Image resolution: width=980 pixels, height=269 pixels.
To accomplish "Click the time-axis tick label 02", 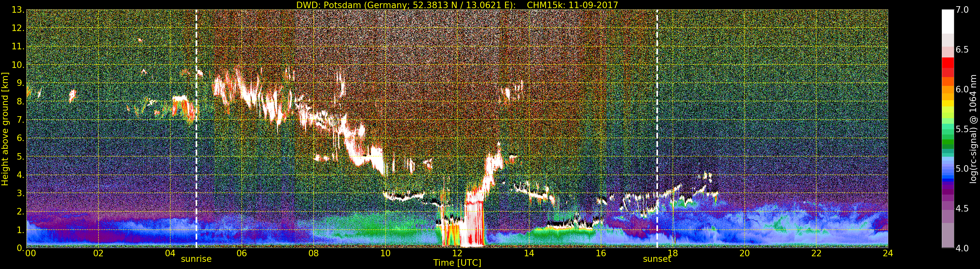I will 98,253.
